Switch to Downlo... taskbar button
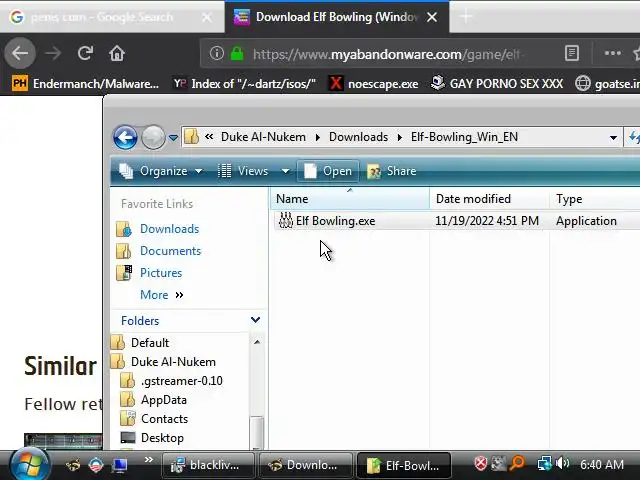 [306, 465]
